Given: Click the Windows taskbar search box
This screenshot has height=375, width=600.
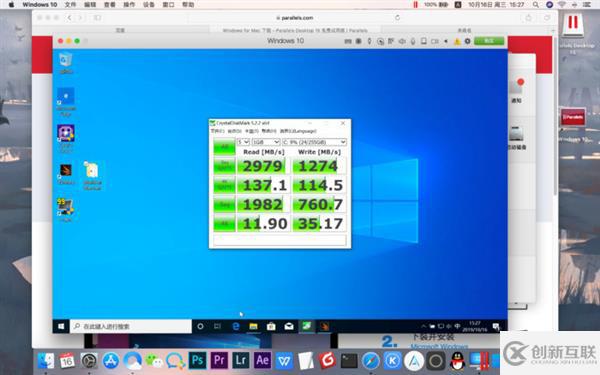Looking at the screenshot, I should tap(131, 326).
